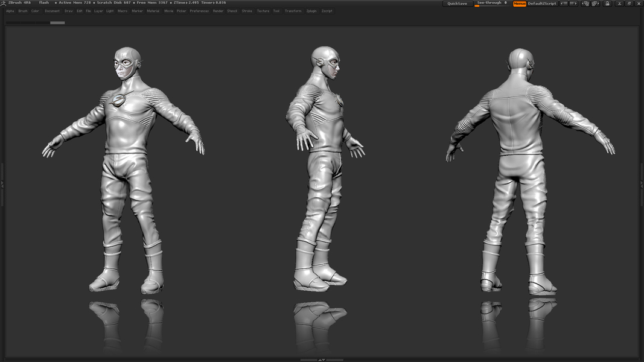Open the Marker menu
Screen dimensions: 644x362
137,11
